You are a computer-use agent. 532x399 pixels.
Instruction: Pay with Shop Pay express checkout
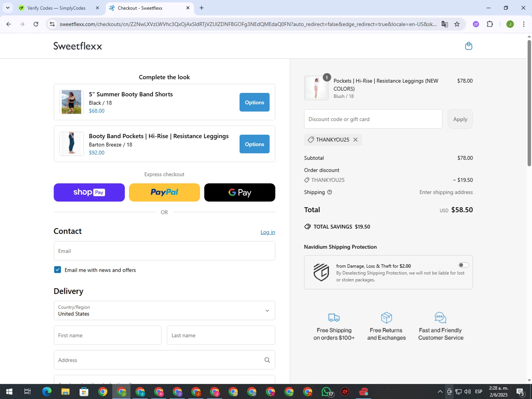[89, 192]
